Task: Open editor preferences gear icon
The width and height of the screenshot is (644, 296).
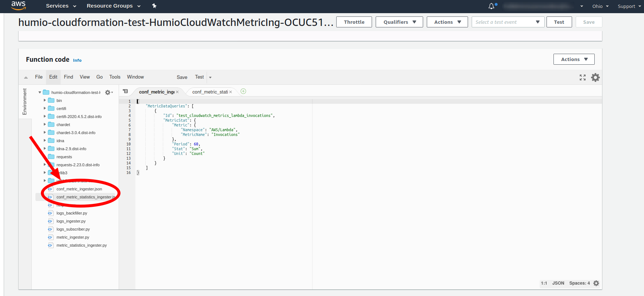Action: pos(595,77)
